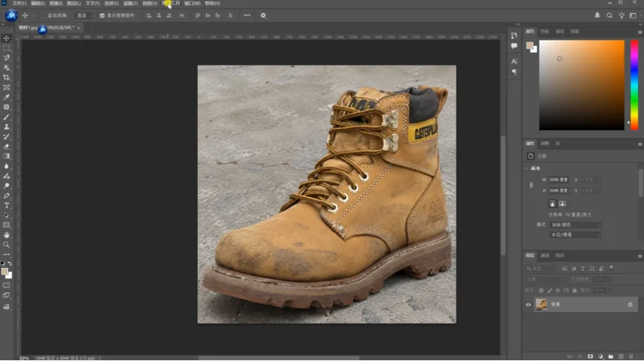Screen dimensions: 644x361
Task: Select the Rectangle shape tool
Action: (7, 226)
